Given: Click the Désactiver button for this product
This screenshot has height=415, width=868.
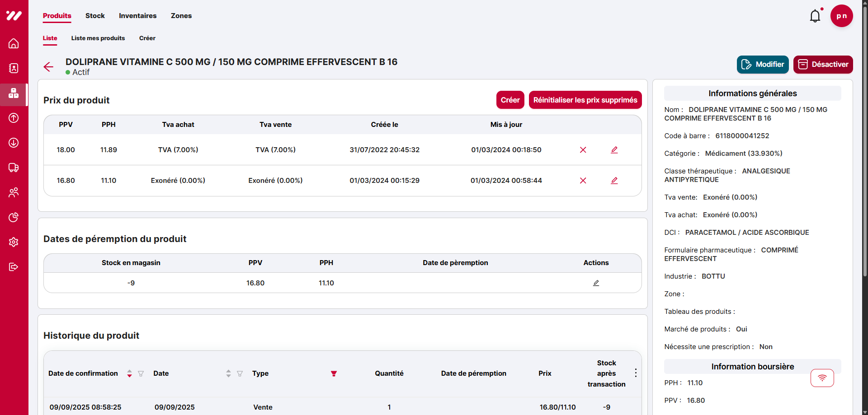Looking at the screenshot, I should coord(823,64).
